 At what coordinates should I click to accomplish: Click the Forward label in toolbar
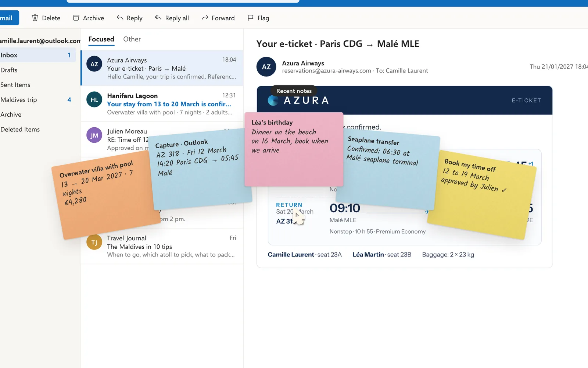point(223,18)
